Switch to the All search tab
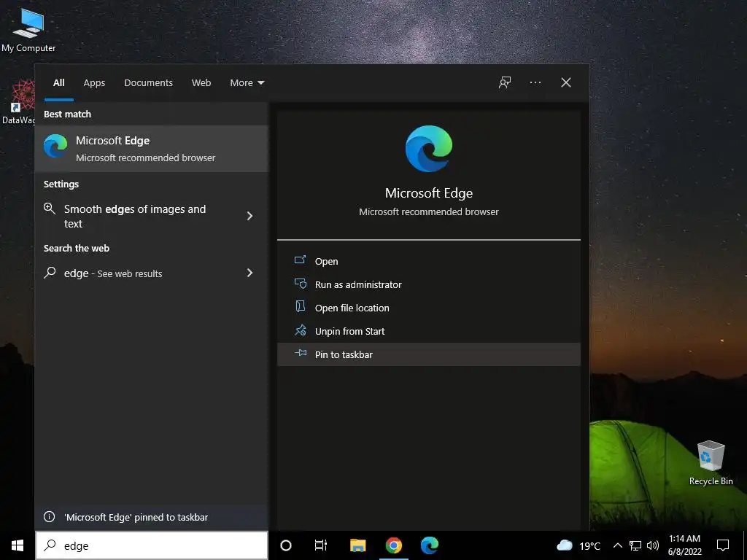 (x=58, y=83)
